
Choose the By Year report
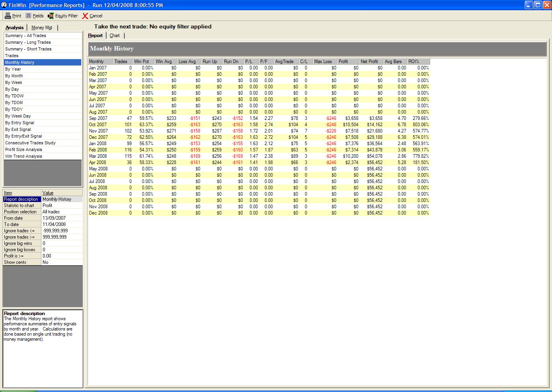coord(13,69)
